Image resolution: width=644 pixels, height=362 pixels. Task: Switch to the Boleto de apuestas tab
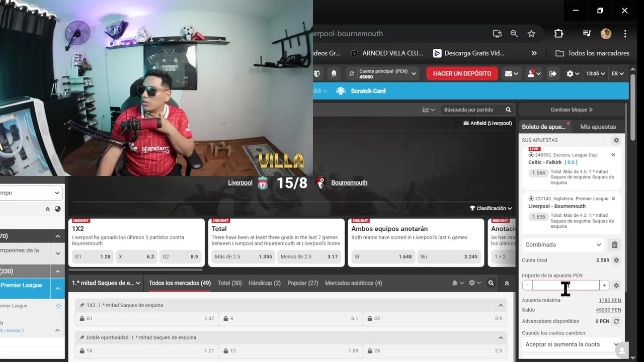(545, 127)
